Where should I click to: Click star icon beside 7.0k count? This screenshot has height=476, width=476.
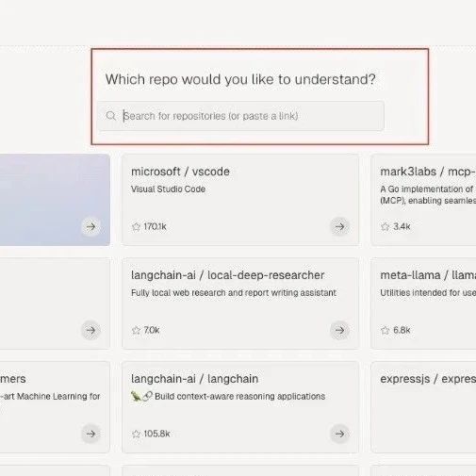tap(136, 330)
